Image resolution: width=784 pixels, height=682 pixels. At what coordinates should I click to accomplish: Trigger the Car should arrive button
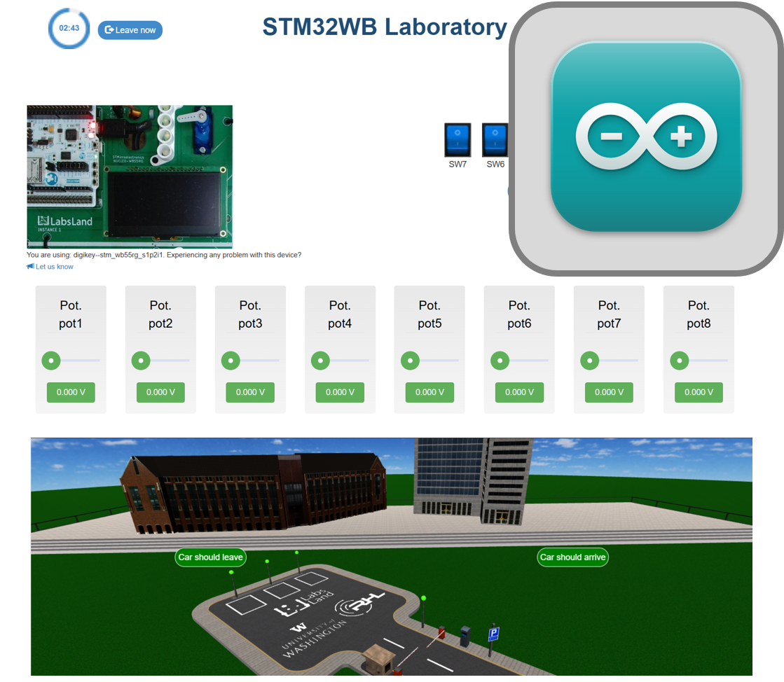pos(572,557)
